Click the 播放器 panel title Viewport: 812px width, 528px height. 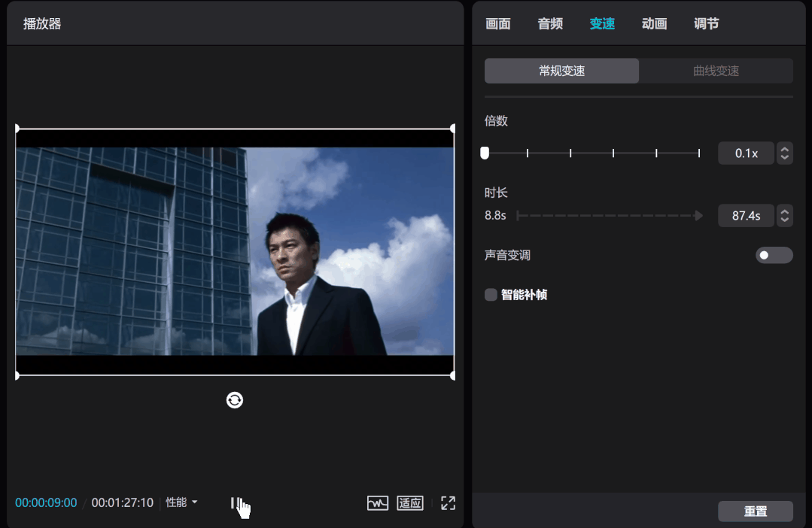pyautogui.click(x=42, y=24)
